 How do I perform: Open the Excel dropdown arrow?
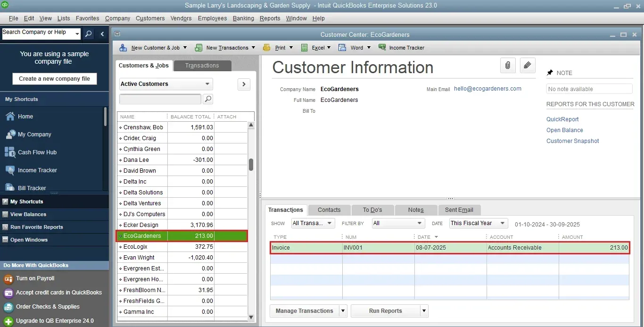[329, 48]
